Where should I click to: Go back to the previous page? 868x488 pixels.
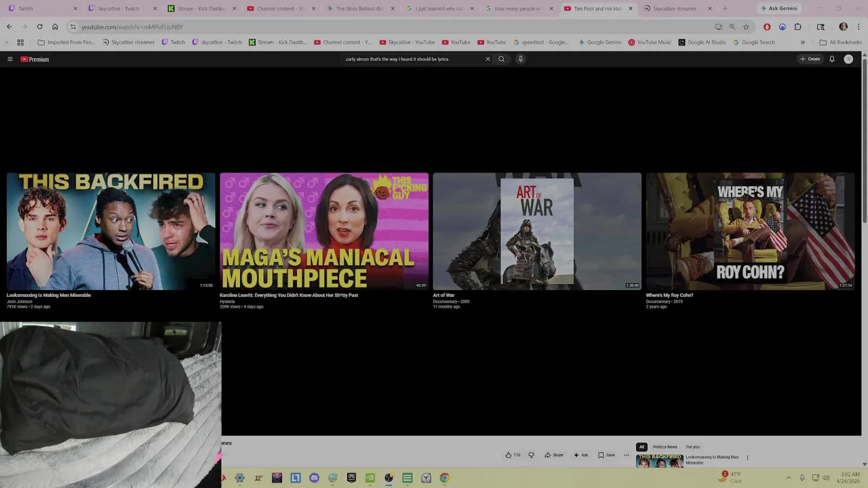click(x=9, y=26)
